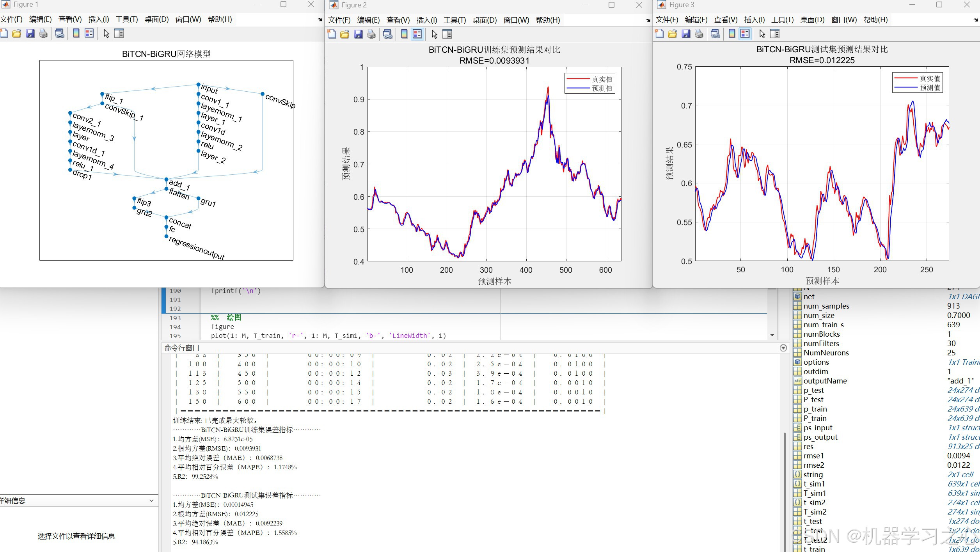
Task: Open 插入(I) menu in Figure 3
Action: 754,20
